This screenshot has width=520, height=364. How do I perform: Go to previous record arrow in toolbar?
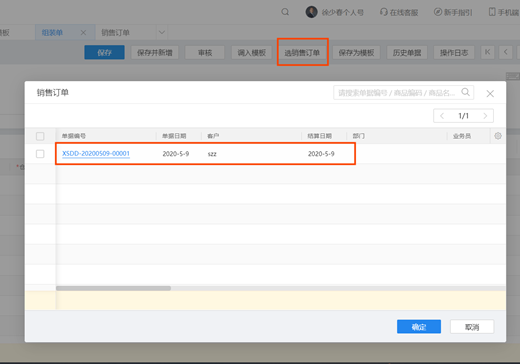(x=506, y=52)
